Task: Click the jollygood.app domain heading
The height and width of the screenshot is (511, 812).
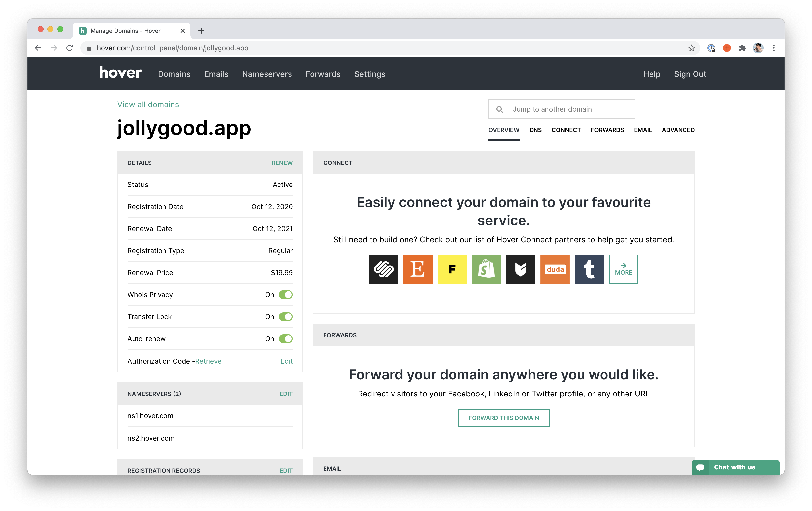Action: click(184, 128)
